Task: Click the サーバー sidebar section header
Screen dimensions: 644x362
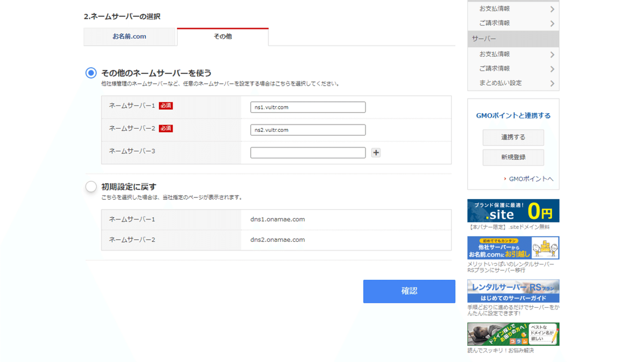Action: [513, 39]
